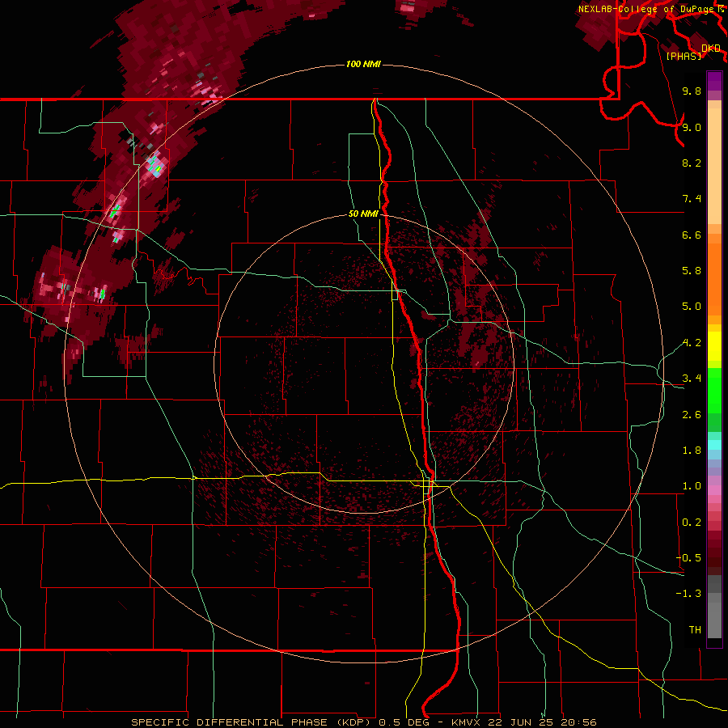Click the 7.4 color scale value
This screenshot has width=728, height=728.
pyautogui.click(x=692, y=199)
